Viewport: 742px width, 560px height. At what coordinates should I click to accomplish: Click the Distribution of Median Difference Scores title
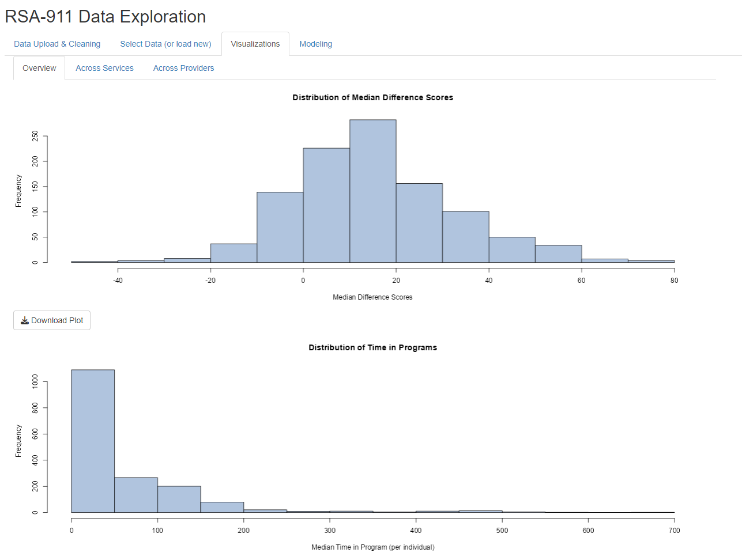pos(372,97)
